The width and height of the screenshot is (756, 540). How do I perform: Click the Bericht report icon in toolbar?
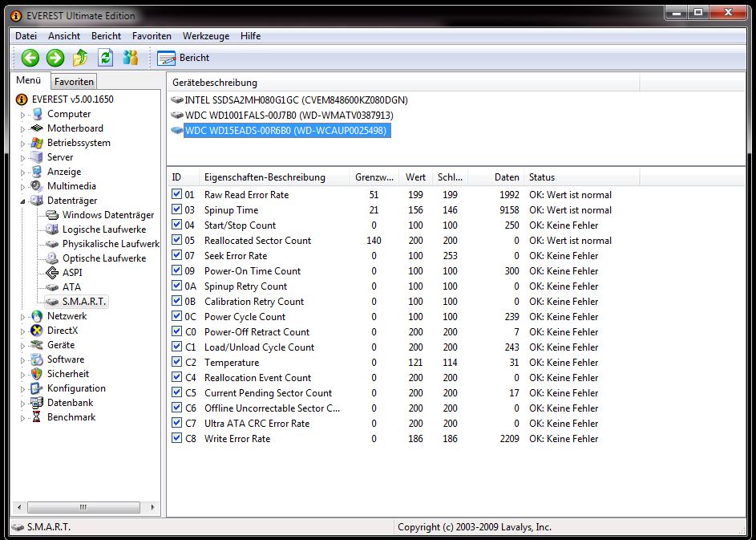point(166,58)
